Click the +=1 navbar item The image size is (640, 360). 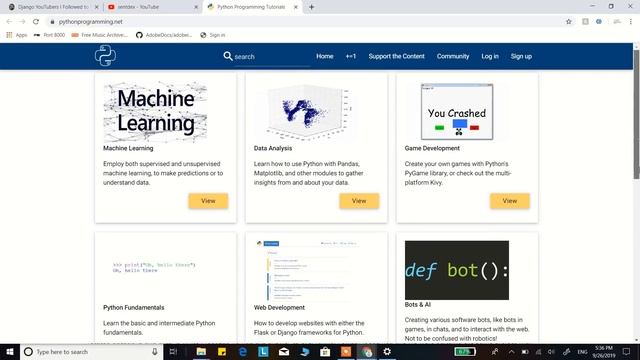pyautogui.click(x=351, y=56)
